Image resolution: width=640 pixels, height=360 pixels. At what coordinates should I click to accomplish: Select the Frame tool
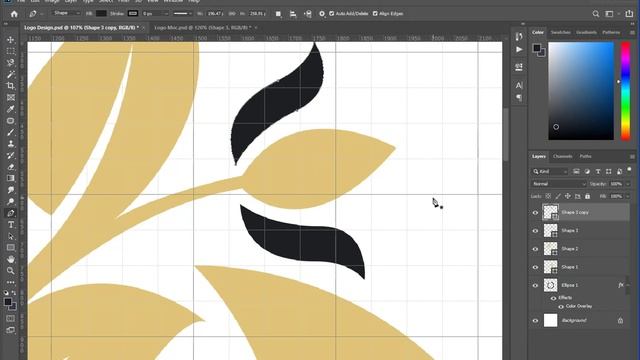coord(11,97)
